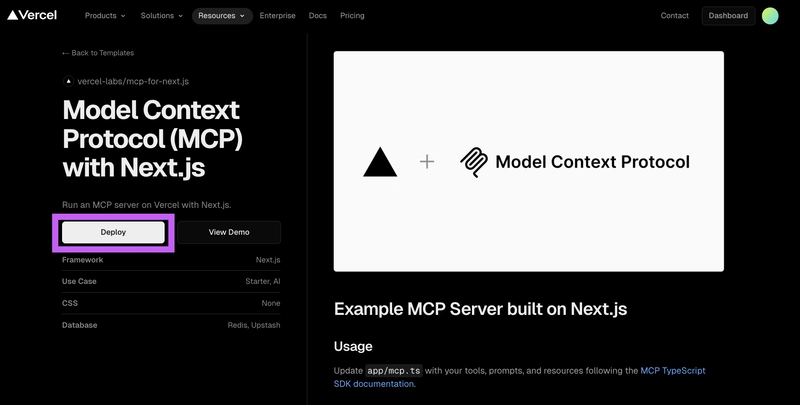Click the Contact link in header

pos(674,16)
